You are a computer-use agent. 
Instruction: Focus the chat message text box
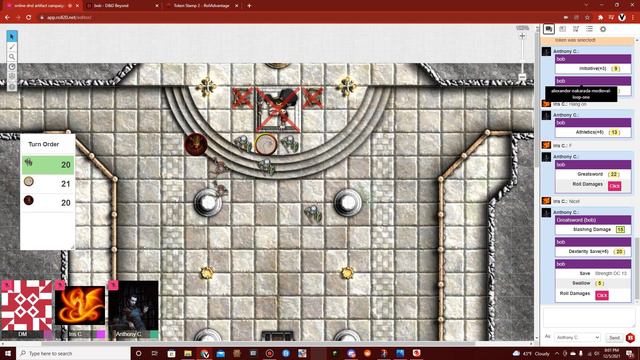click(588, 318)
